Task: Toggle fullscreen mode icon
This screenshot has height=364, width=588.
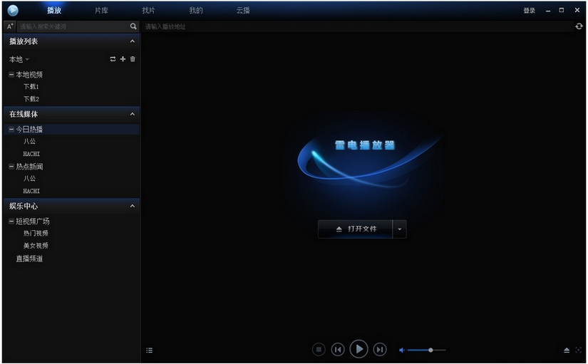Action: click(579, 350)
